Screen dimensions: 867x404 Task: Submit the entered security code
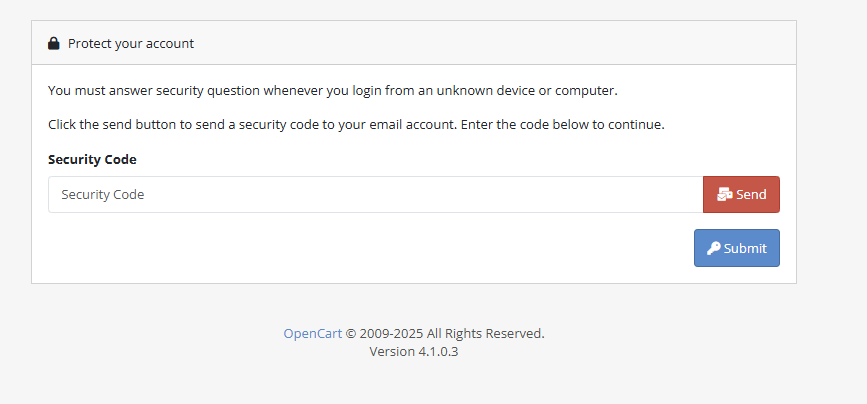tap(737, 248)
